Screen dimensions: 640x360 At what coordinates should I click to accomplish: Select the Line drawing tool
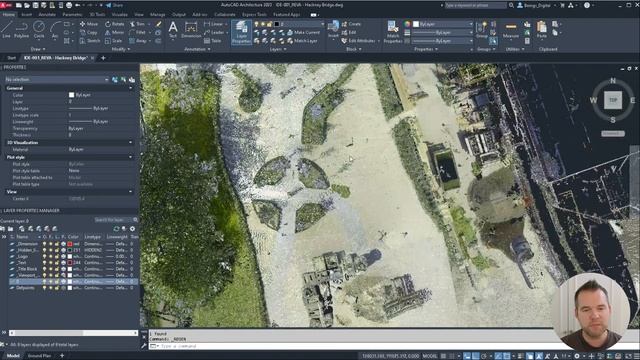click(x=6, y=30)
